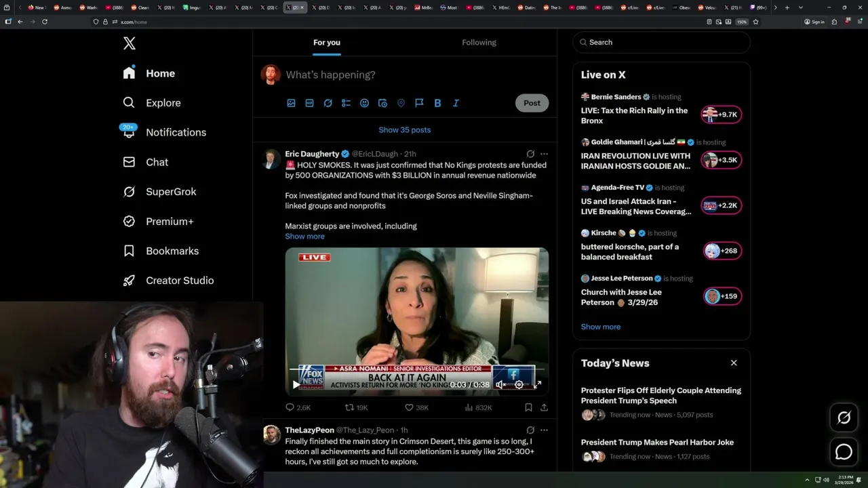
Task: Toggle italic formatting in composer
Action: [456, 103]
